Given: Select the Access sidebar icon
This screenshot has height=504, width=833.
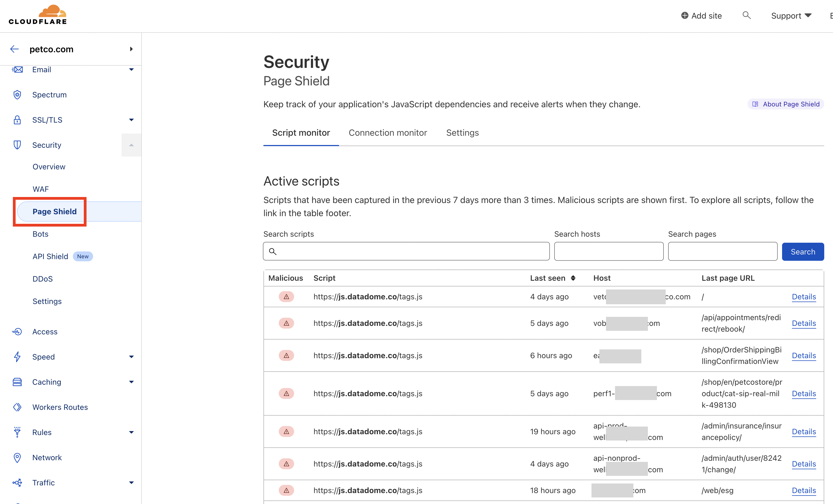Looking at the screenshot, I should (17, 331).
